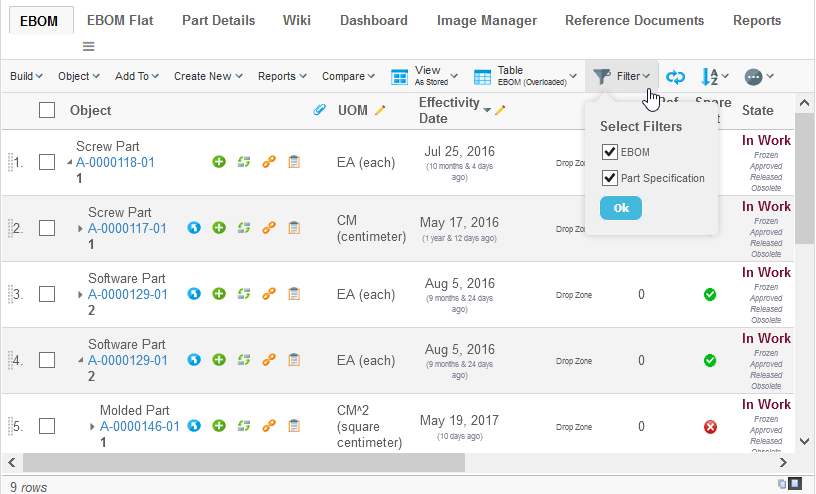816x494 pixels.
Task: Uncheck the Part Specification filter checkbox
Action: [x=609, y=178]
